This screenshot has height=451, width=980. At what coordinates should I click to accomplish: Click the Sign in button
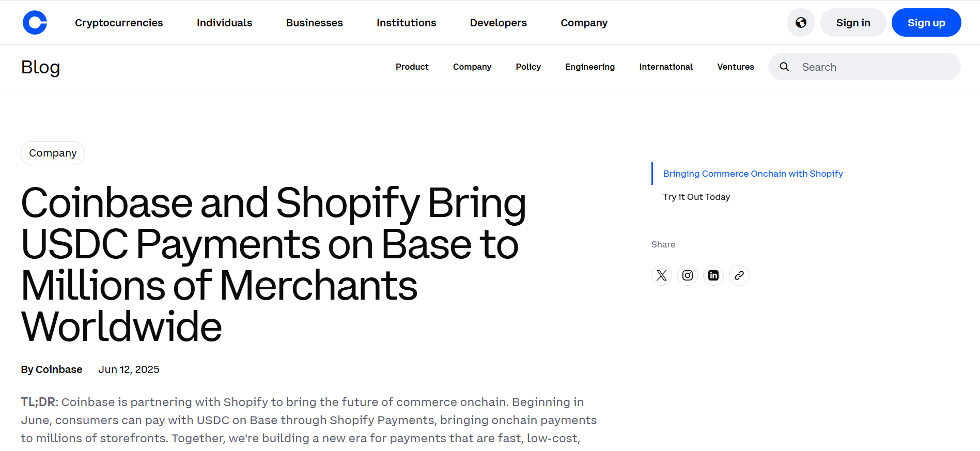[x=853, y=23]
